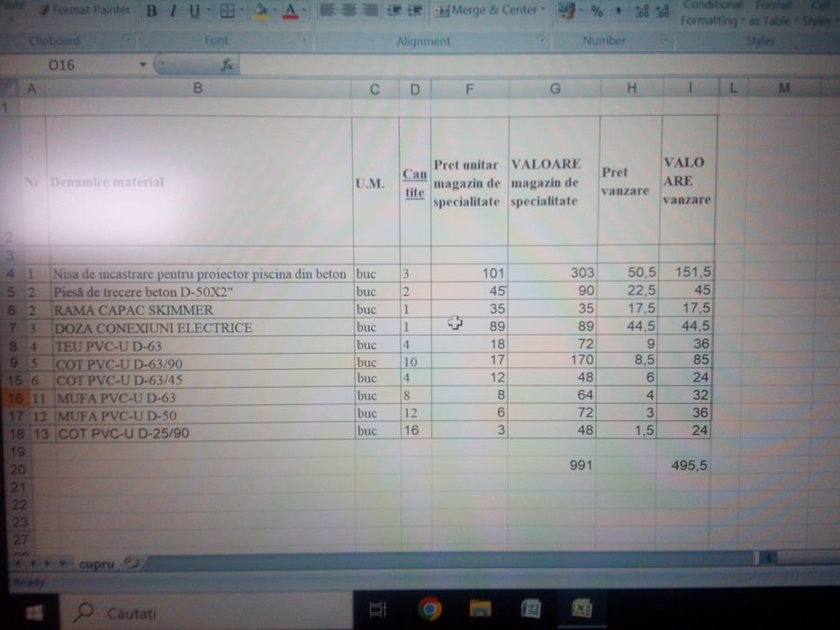Select column B header

(x=198, y=88)
